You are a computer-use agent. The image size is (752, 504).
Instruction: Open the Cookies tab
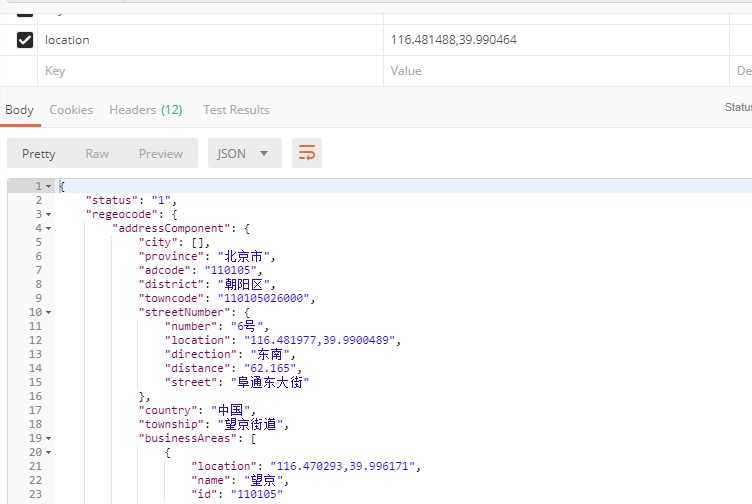click(x=71, y=110)
